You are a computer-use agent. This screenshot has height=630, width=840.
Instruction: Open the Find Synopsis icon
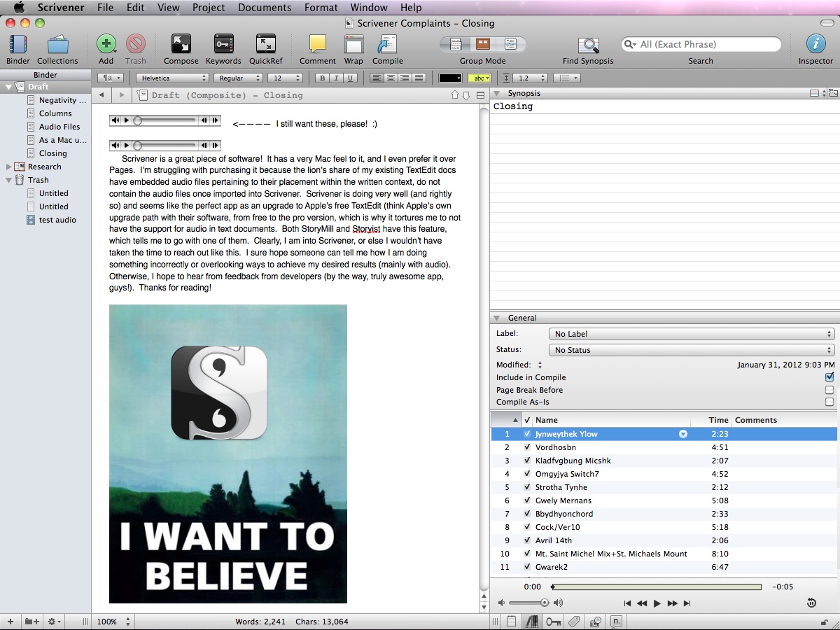click(x=588, y=45)
